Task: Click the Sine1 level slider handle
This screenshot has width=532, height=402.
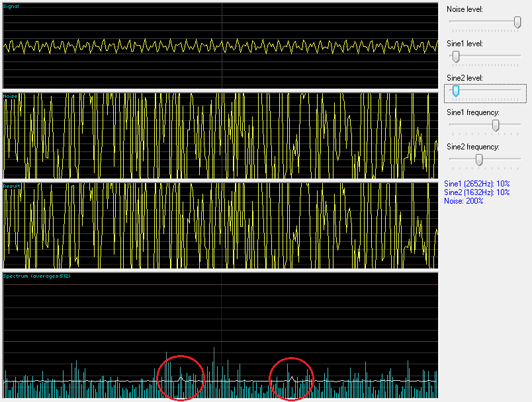Action: pyautogui.click(x=455, y=56)
